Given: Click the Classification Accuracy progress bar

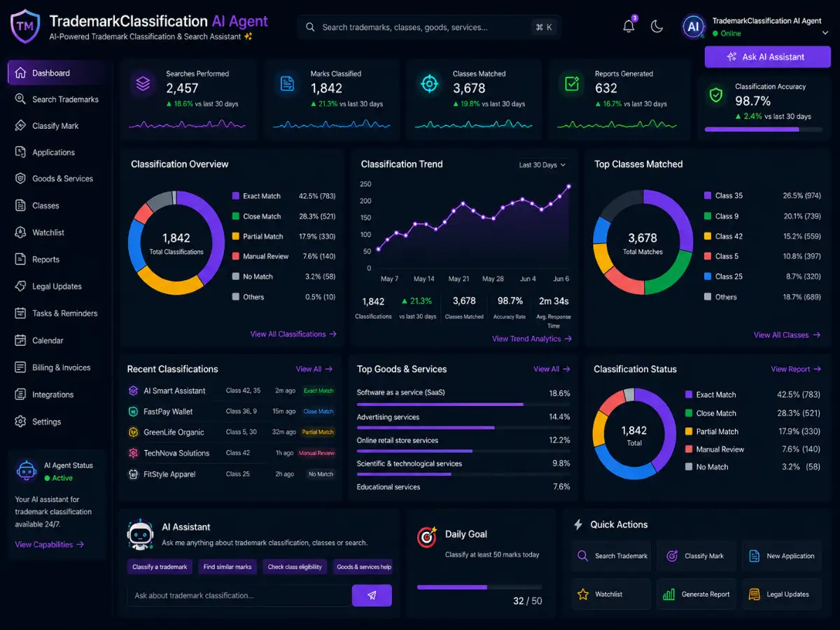Looking at the screenshot, I should coord(763,129).
